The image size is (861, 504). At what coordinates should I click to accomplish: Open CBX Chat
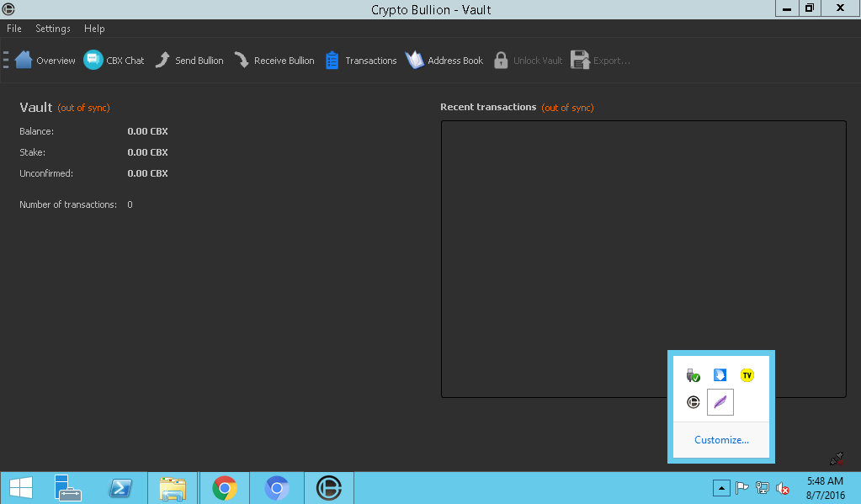[114, 61]
